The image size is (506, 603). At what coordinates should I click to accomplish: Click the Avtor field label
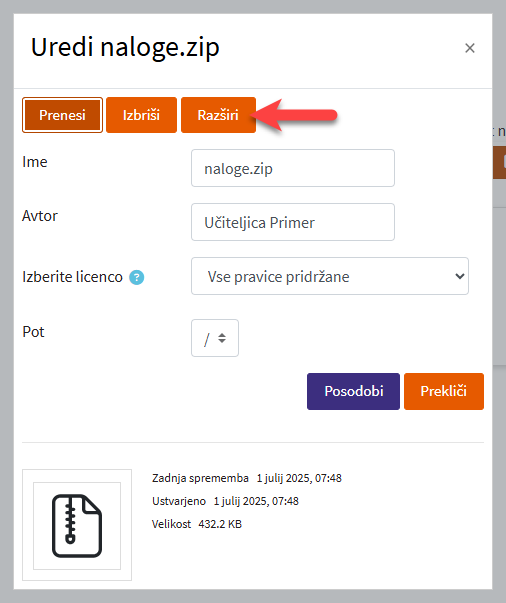[x=40, y=216]
